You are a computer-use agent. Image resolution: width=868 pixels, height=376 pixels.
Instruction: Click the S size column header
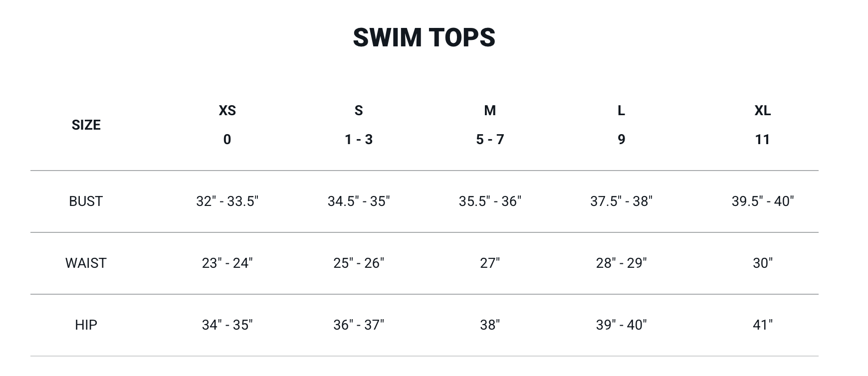click(359, 110)
